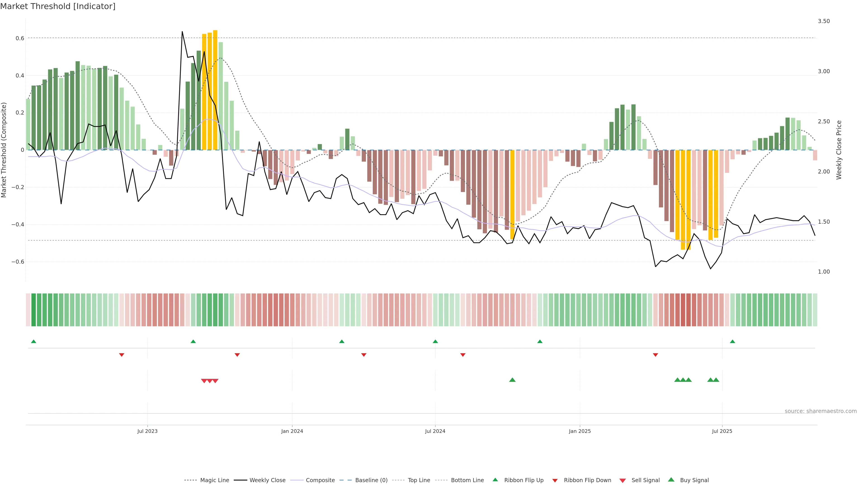Screen dimensions: 868x488
Task: Toggle the Magic Line legend entry
Action: coord(214,480)
